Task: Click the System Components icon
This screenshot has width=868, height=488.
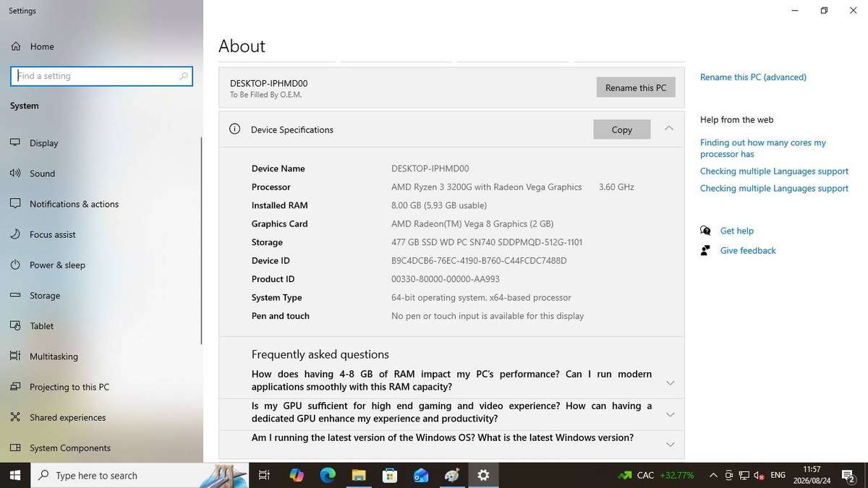Action: pos(15,448)
